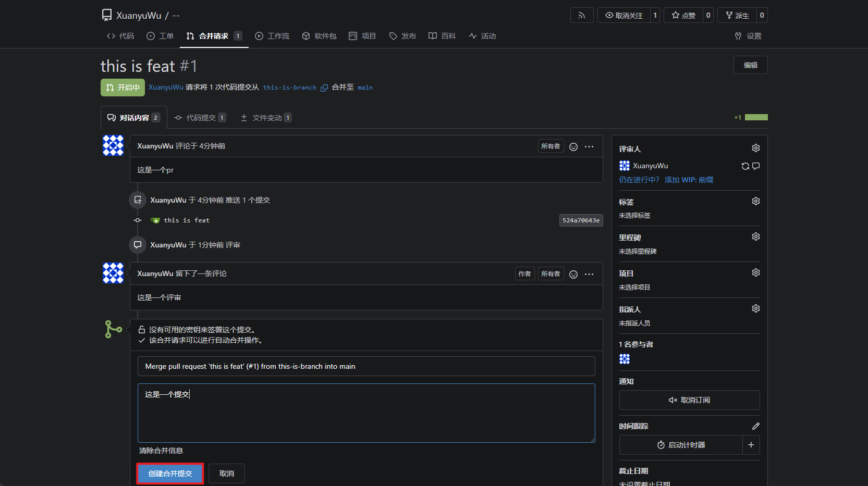Toggle 取消订阅 notification subscription
Image resolution: width=868 pixels, height=486 pixels.
click(x=689, y=400)
